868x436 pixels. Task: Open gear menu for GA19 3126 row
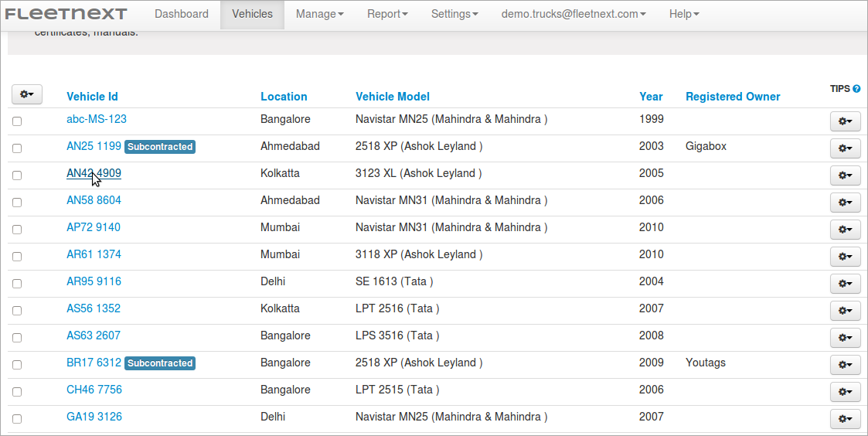(845, 419)
